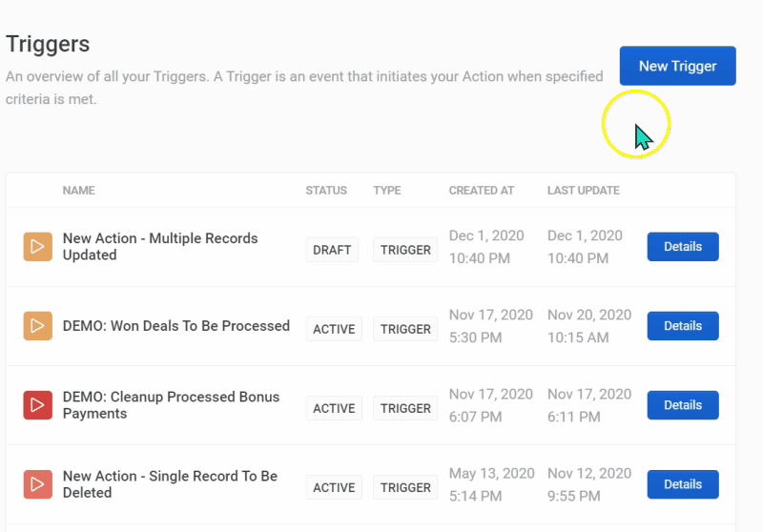
Task: Click the STATUS column header
Action: 326,191
